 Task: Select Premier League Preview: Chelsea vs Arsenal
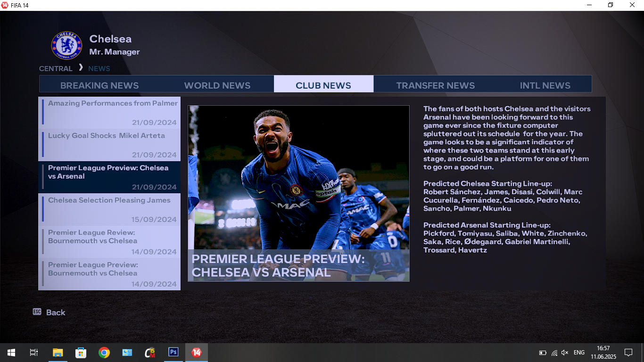pos(109,177)
